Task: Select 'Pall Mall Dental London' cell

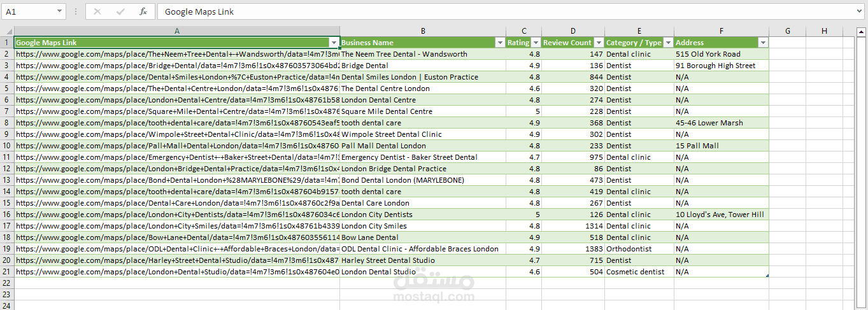Action: pos(423,146)
